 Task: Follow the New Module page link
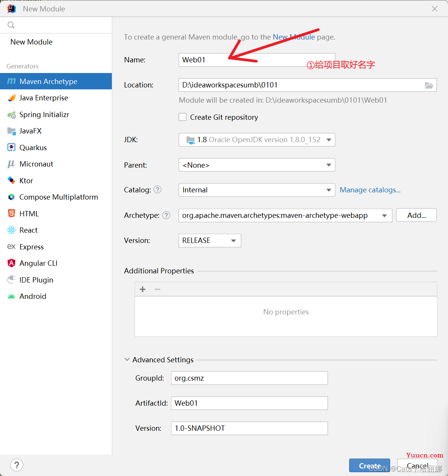click(294, 37)
